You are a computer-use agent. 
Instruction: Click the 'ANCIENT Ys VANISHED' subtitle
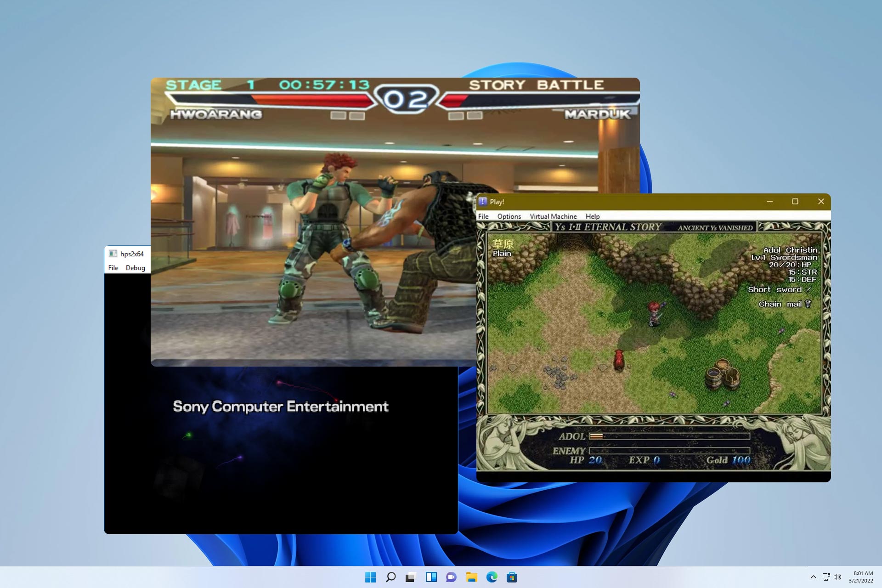[715, 228]
